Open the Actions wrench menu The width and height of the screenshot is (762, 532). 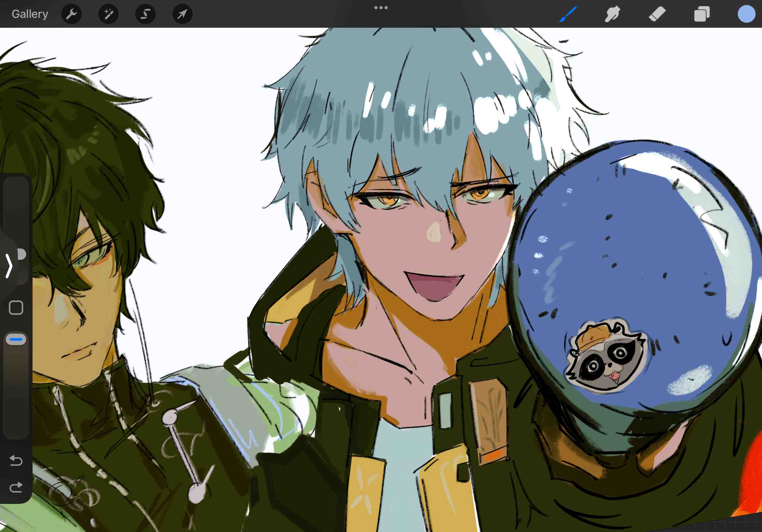click(71, 14)
